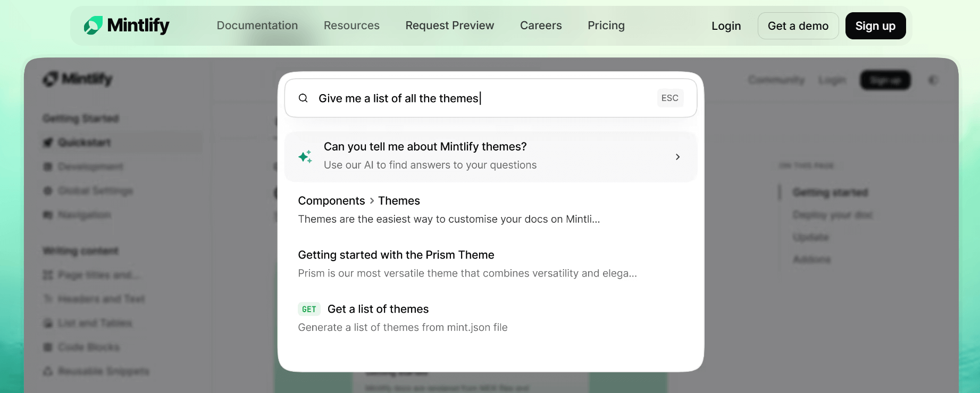Dismiss search using the ESC badge
The height and width of the screenshot is (393, 980).
(x=670, y=98)
